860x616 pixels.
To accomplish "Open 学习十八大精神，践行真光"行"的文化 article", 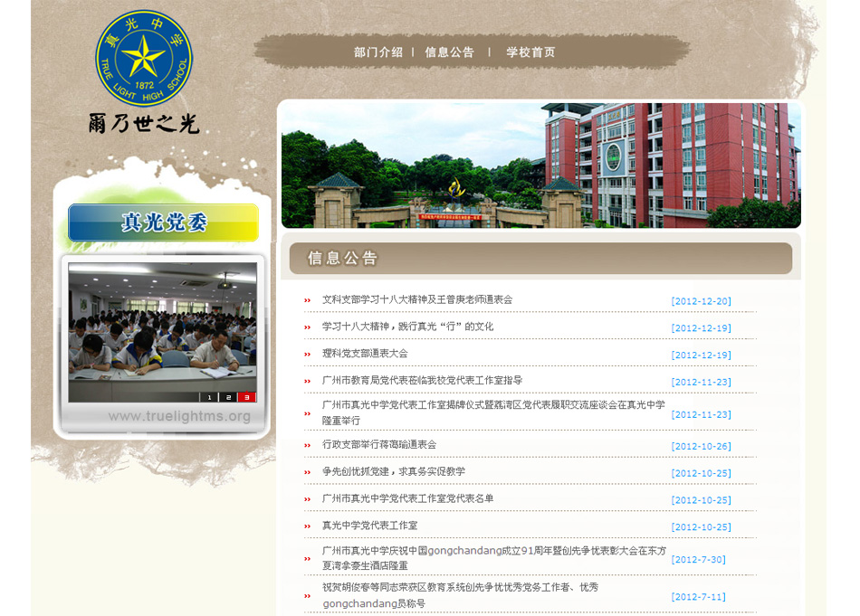I will click(407, 327).
